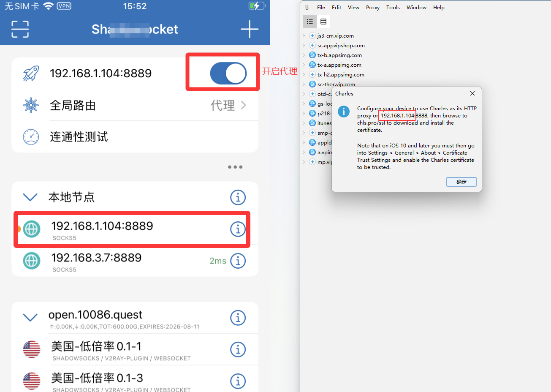551x392 pixels.
Task: Switch Charles to Sequence view icon
Action: tap(323, 22)
